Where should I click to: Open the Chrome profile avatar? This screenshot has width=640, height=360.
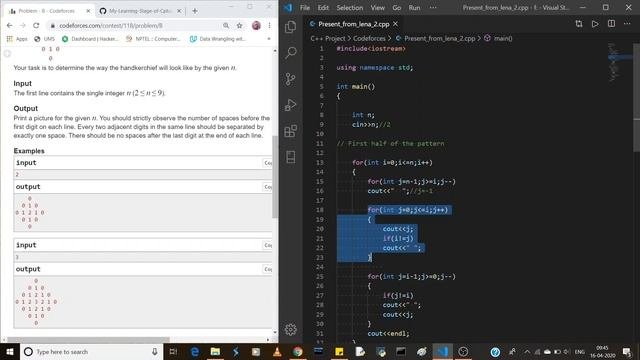tap(256, 25)
